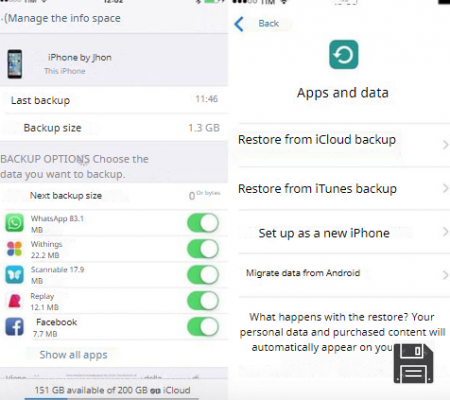The image size is (450, 400).
Task: Tap the Facebook 7.7 MB label
Action: [x=55, y=328]
